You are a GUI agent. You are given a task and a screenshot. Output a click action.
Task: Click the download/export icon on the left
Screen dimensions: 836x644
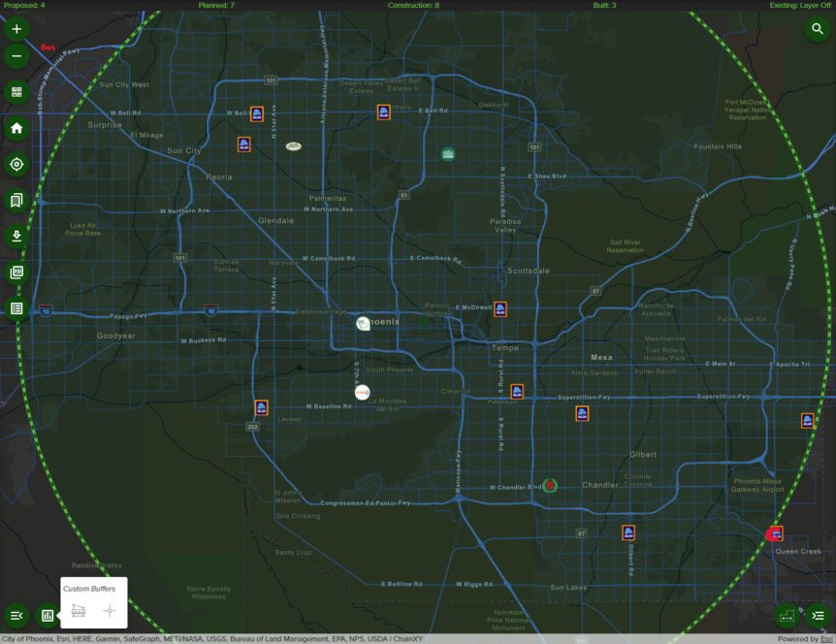click(15, 236)
